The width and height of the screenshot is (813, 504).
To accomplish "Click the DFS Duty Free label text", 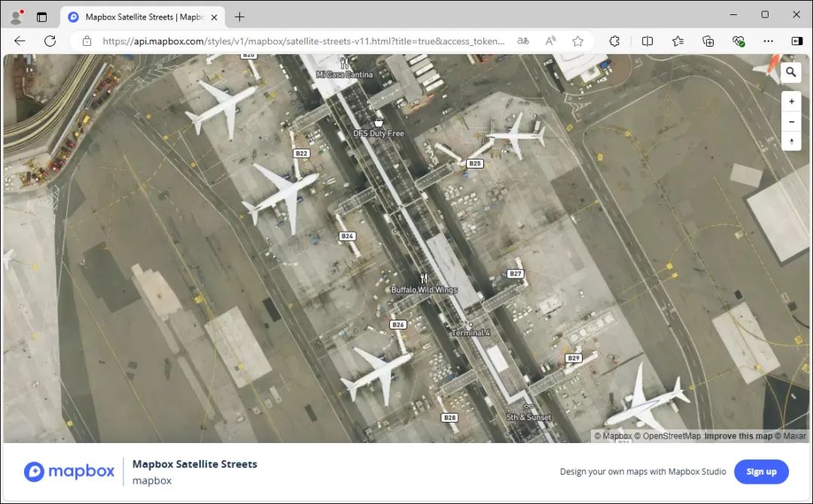I will (379, 133).
